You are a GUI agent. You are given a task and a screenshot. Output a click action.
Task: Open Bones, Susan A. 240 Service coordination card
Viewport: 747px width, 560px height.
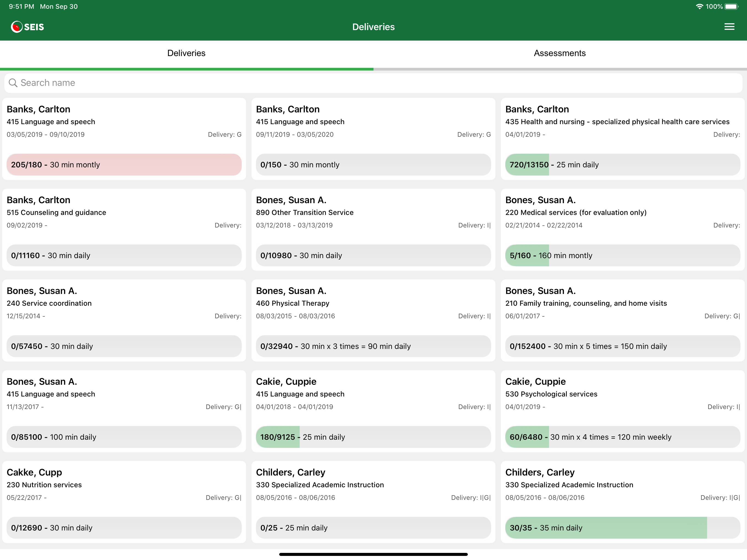pyautogui.click(x=124, y=320)
